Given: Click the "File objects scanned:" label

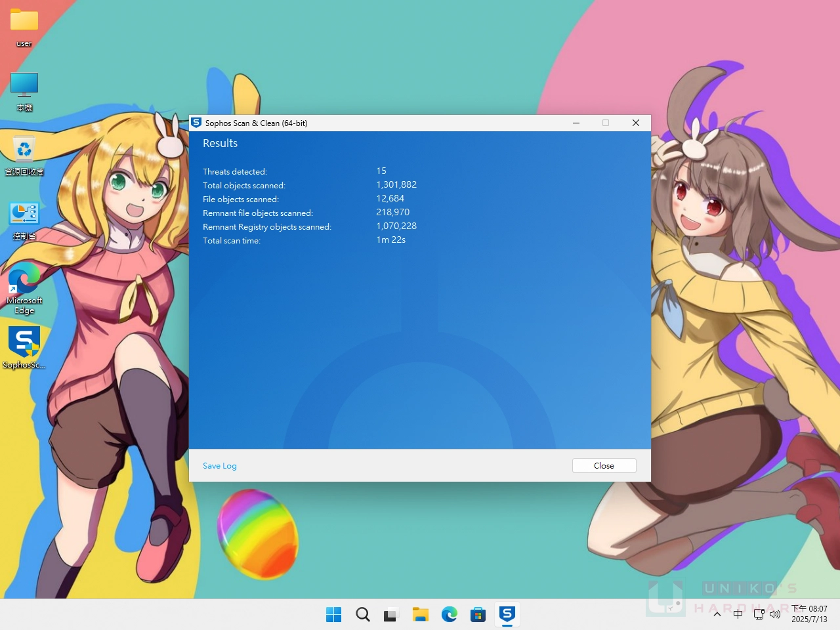Looking at the screenshot, I should coord(241,199).
